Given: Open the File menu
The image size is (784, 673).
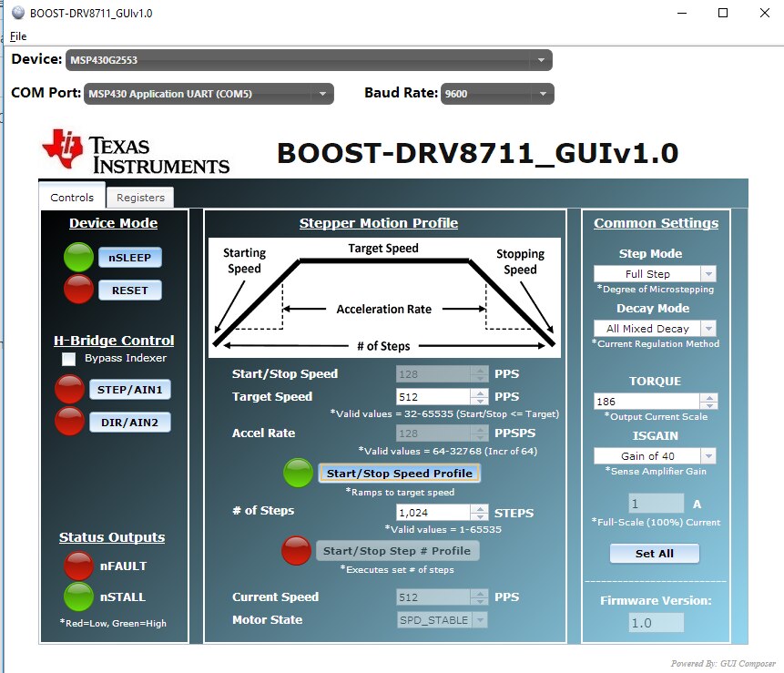Looking at the screenshot, I should (18, 36).
